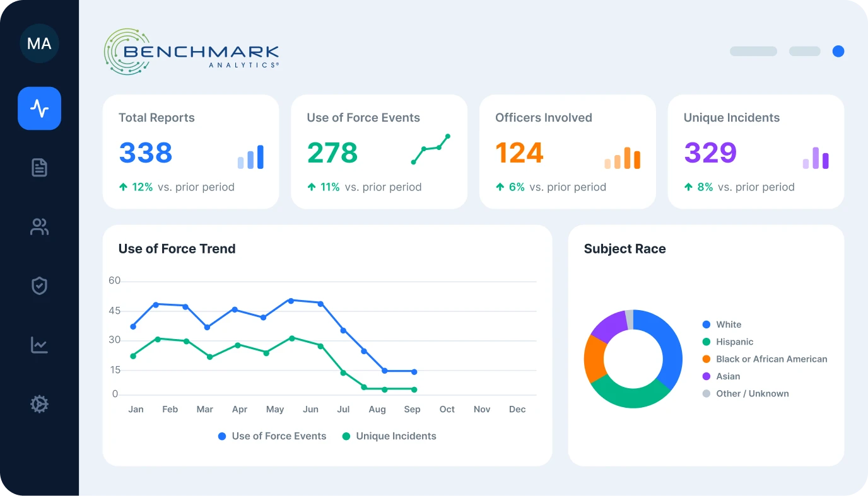The height and width of the screenshot is (496, 868).
Task: Click the shorter gray placeholder pill in header
Action: click(804, 51)
